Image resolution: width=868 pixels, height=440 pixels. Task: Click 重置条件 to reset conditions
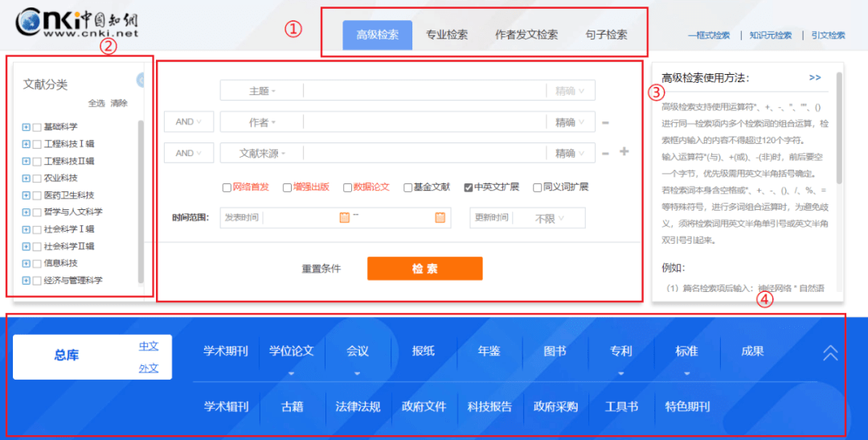pyautogui.click(x=321, y=269)
